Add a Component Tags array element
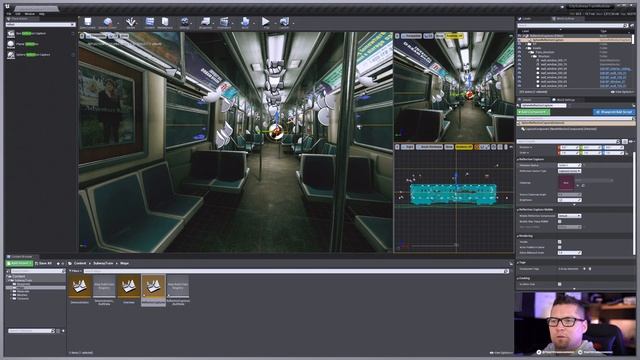This screenshot has width=640, height=360. pyautogui.click(x=584, y=269)
